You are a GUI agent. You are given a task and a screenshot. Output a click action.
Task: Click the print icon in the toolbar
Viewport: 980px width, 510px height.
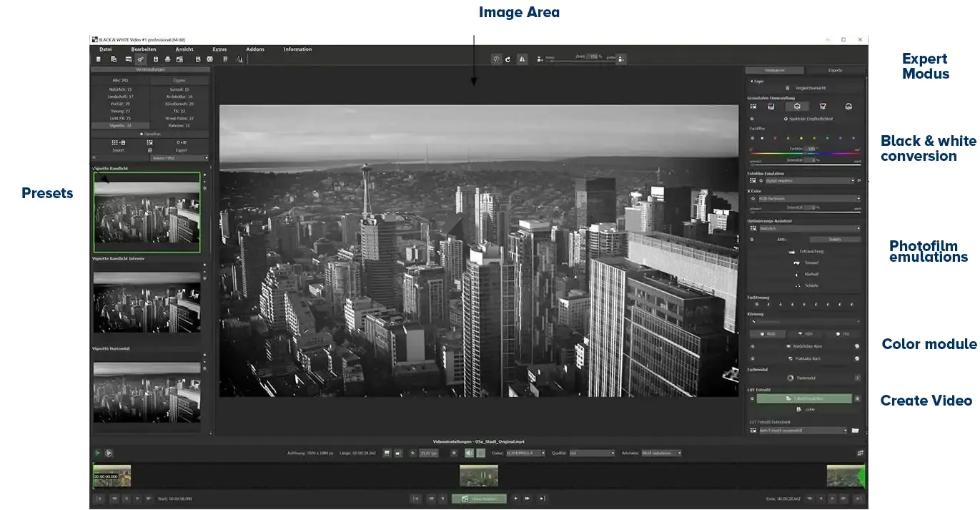[x=167, y=59]
